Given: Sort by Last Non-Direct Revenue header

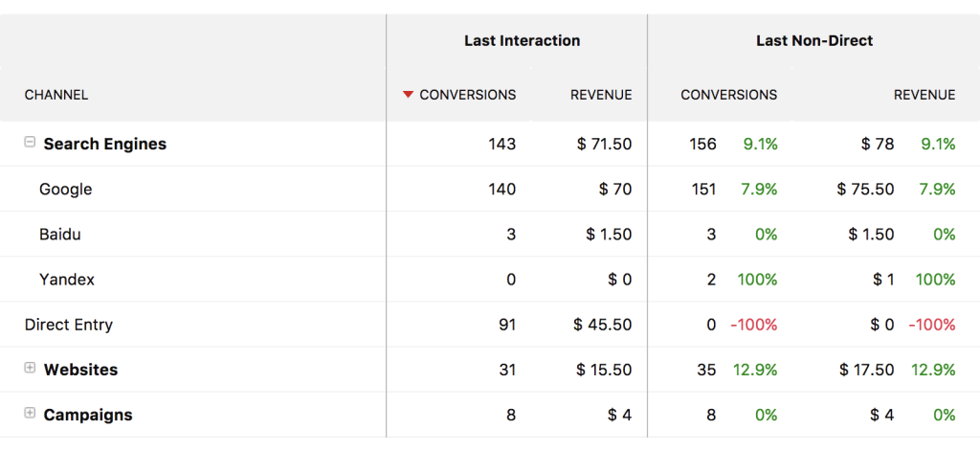Looking at the screenshot, I should (x=924, y=95).
